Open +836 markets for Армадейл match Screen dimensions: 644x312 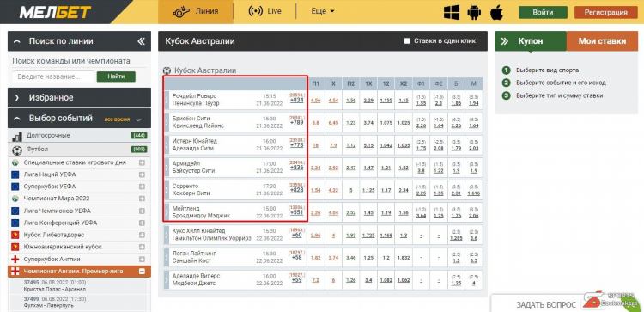coord(296,168)
